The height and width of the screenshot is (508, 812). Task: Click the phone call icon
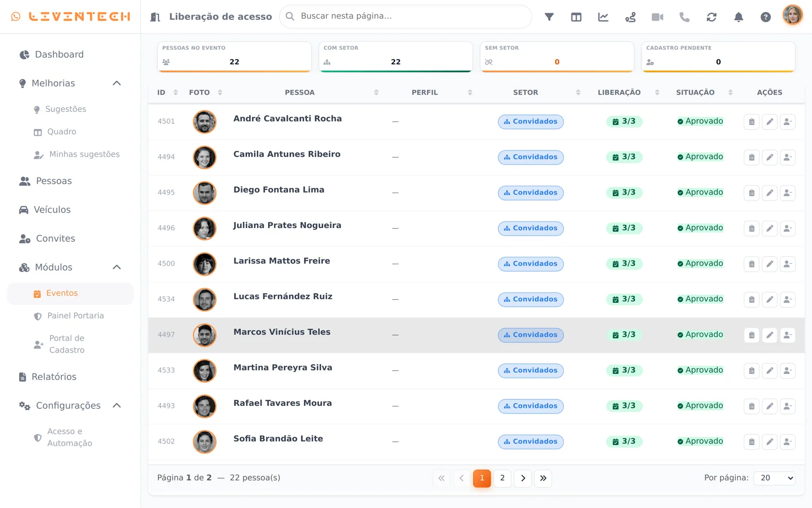pos(685,17)
